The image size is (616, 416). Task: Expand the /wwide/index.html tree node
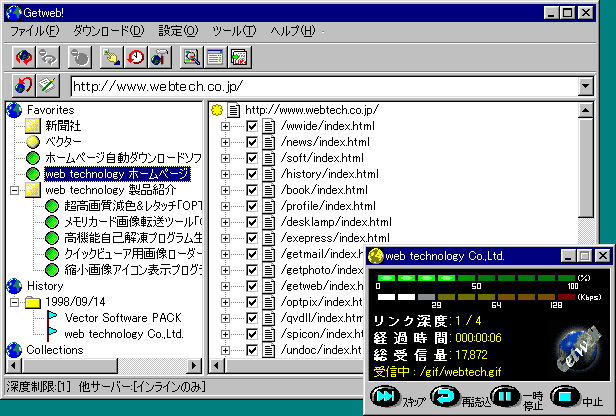point(226,126)
